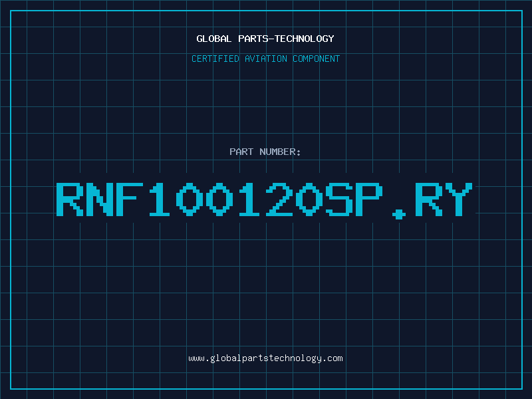Click the first letter R of part number
532x399 pixels.
pyautogui.click(x=70, y=199)
